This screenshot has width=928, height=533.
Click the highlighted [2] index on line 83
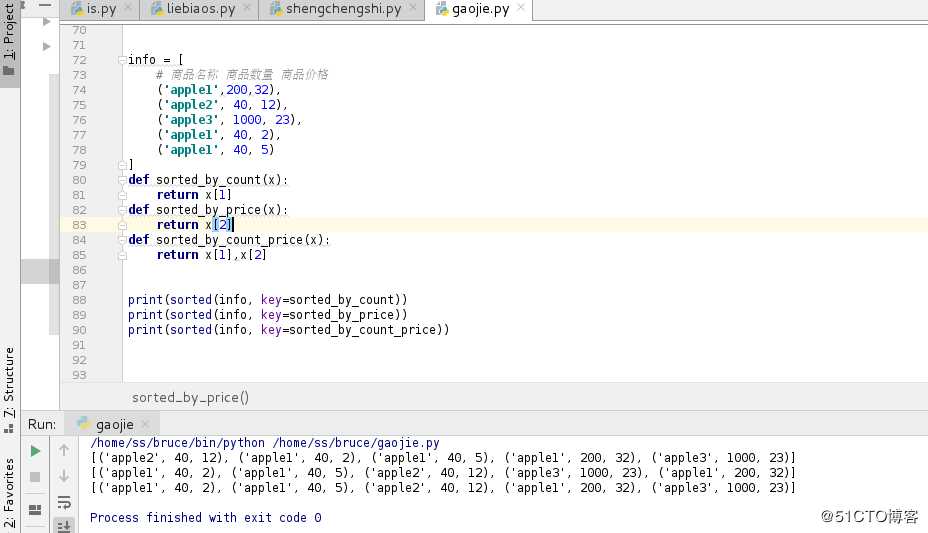(x=223, y=225)
